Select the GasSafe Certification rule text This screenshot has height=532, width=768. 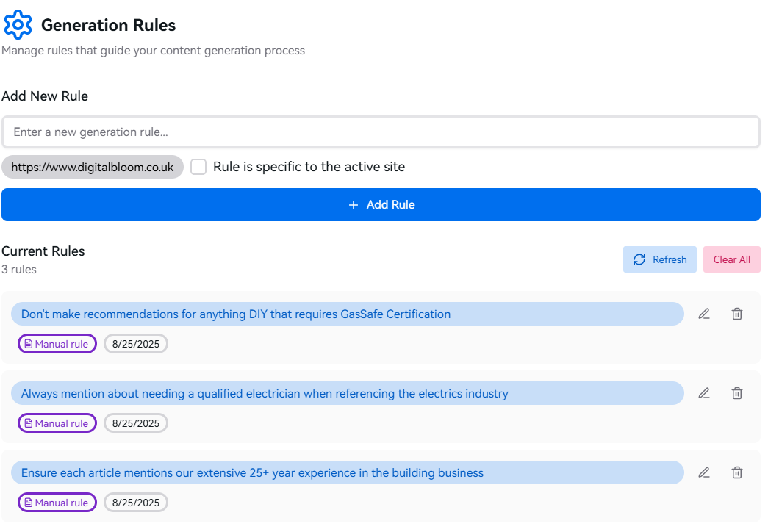(x=236, y=314)
